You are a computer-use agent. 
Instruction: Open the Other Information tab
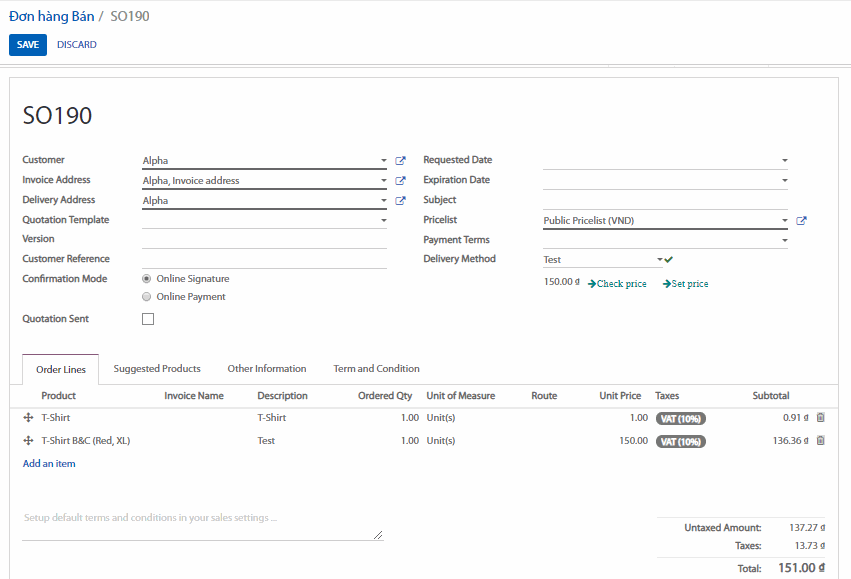pyautogui.click(x=266, y=369)
